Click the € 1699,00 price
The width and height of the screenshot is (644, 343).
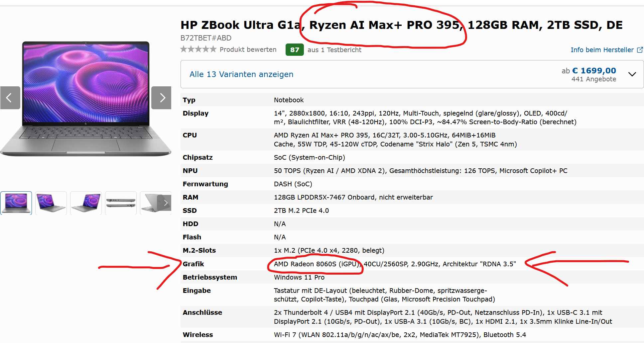tap(594, 71)
